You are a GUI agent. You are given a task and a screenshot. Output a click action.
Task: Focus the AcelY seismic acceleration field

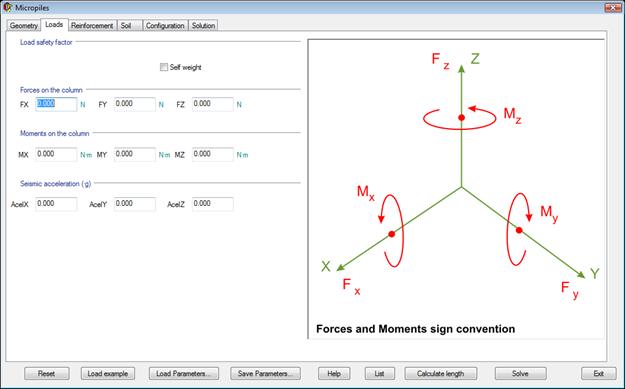point(135,204)
